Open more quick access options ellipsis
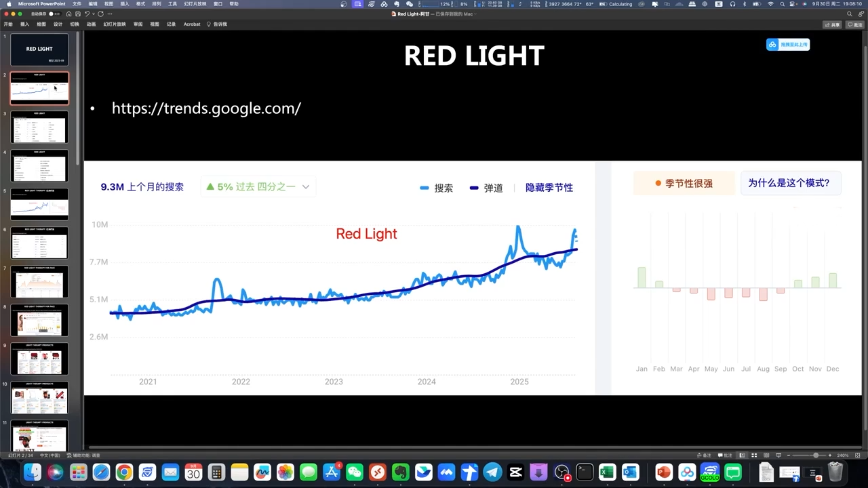Image resolution: width=868 pixels, height=488 pixels. pos(110,14)
